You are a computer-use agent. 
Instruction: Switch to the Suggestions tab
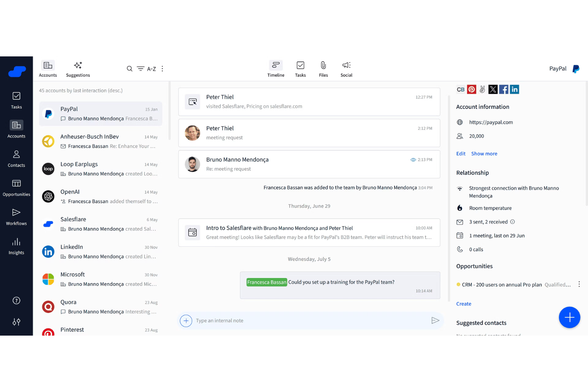tap(78, 69)
